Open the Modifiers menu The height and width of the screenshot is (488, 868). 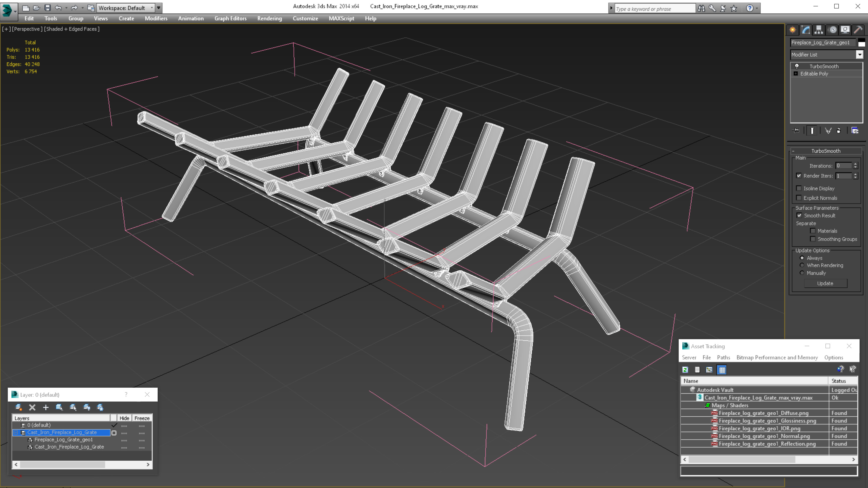tap(156, 18)
